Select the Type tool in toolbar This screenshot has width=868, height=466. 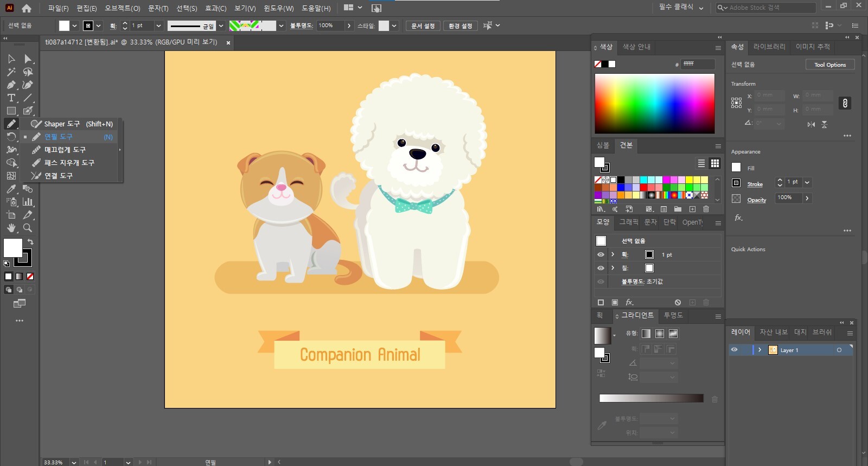pos(11,98)
